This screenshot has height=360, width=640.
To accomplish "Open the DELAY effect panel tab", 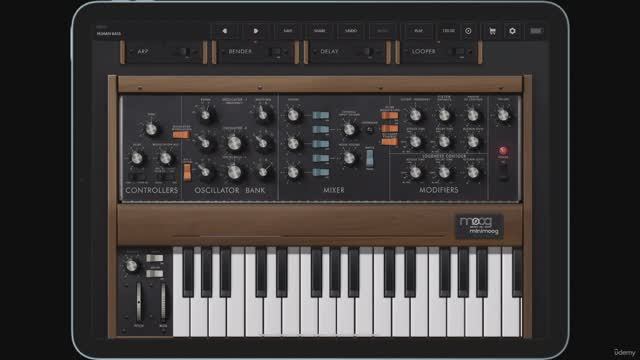I will pos(329,52).
